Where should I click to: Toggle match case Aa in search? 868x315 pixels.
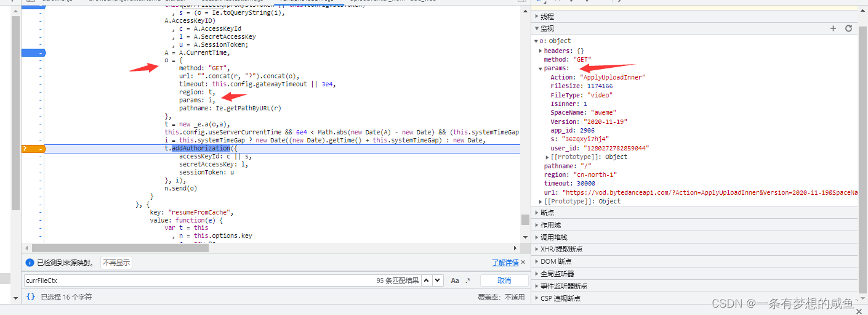(x=455, y=280)
